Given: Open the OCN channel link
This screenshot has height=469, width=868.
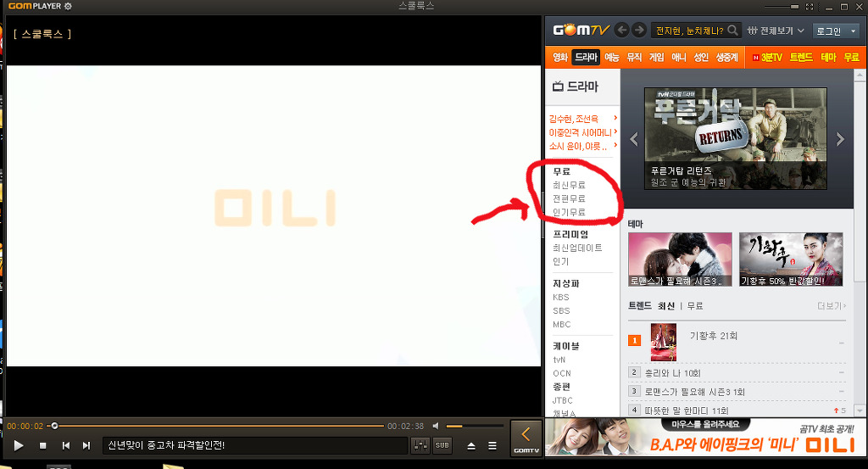Looking at the screenshot, I should click(561, 373).
